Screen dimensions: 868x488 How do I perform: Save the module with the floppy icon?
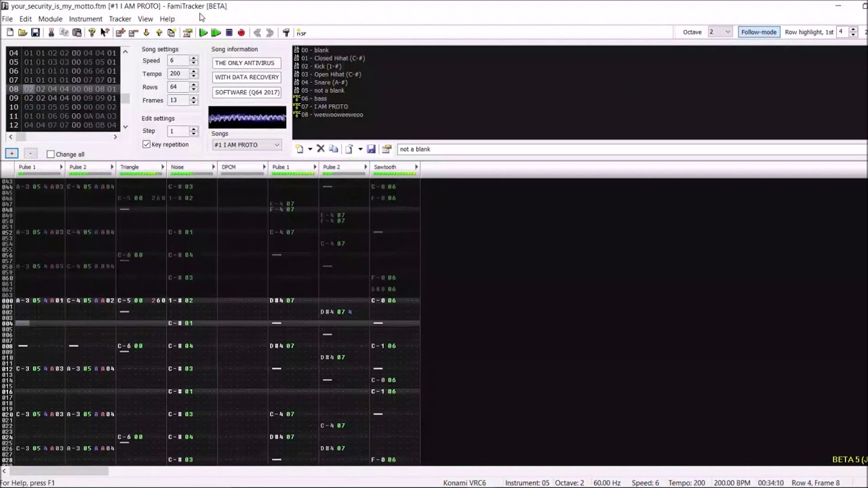coord(35,33)
